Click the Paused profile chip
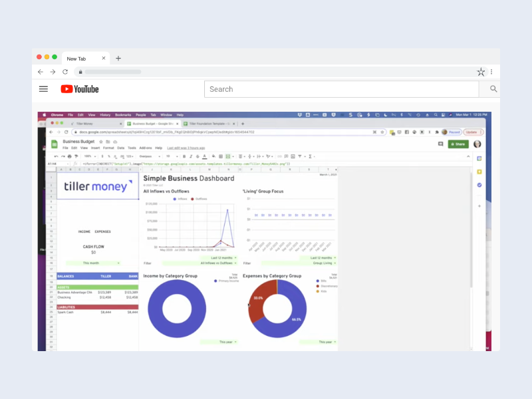This screenshot has height=399, width=532. pos(452,132)
